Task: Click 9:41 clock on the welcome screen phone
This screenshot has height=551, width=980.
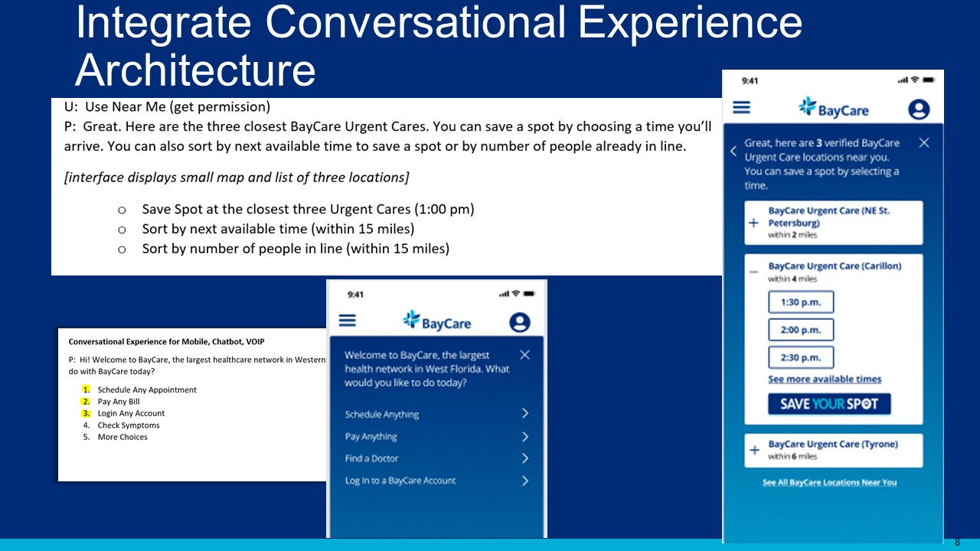Action: (x=355, y=295)
